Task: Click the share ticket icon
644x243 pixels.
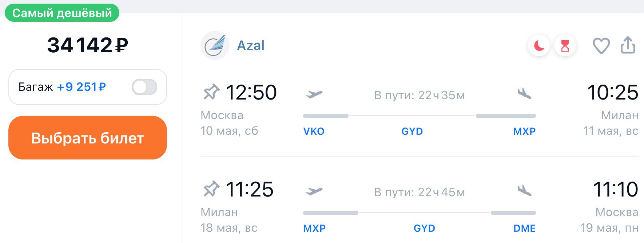Action: [628, 45]
